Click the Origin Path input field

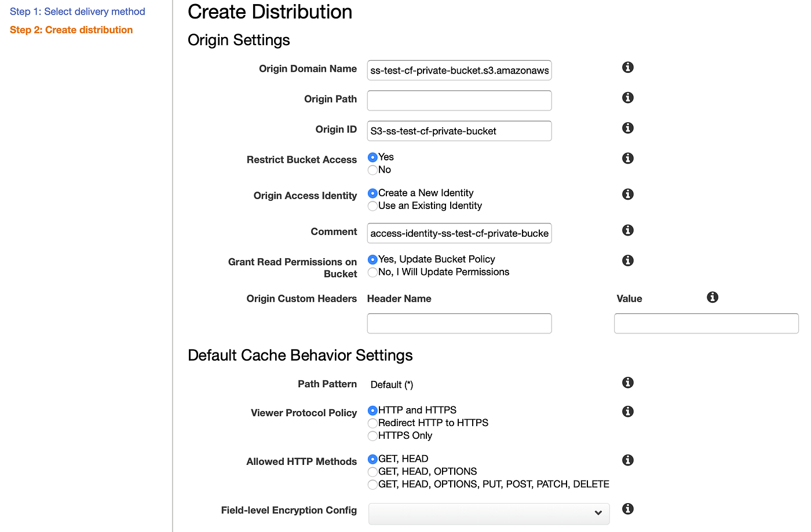click(x=459, y=100)
